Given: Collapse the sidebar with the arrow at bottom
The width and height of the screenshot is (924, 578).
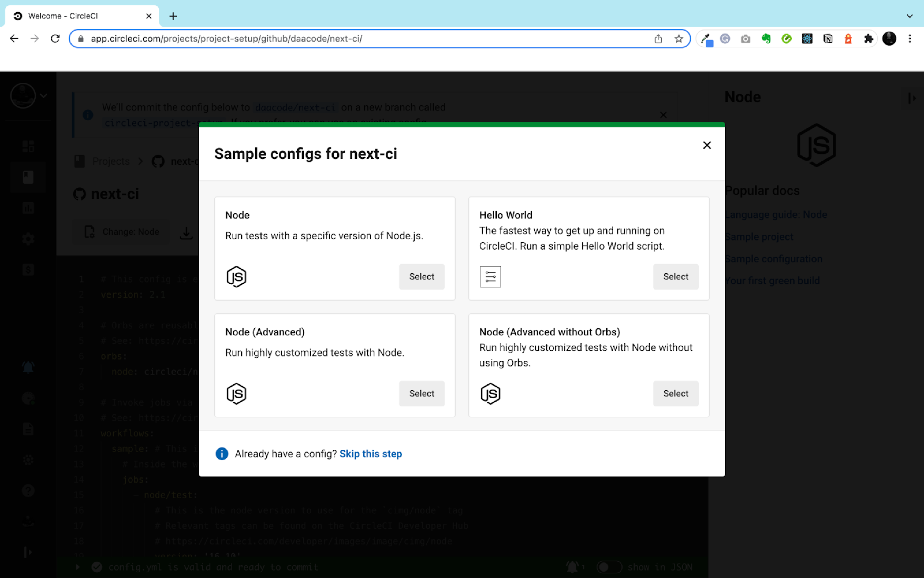Looking at the screenshot, I should (x=28, y=552).
